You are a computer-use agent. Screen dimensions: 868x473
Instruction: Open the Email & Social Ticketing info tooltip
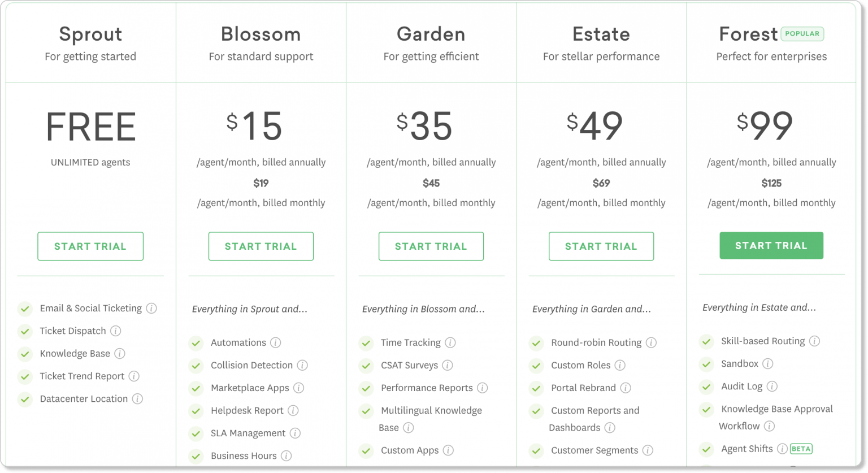[x=151, y=309]
